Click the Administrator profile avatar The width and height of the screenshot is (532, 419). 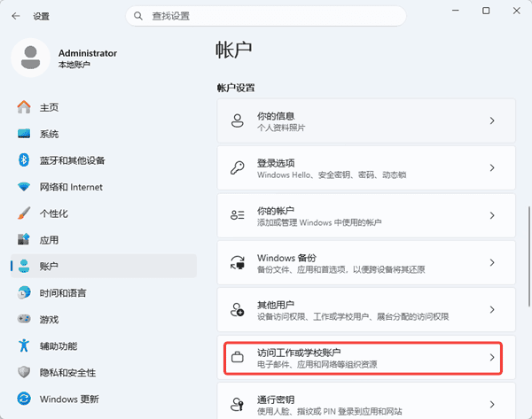click(x=30, y=58)
